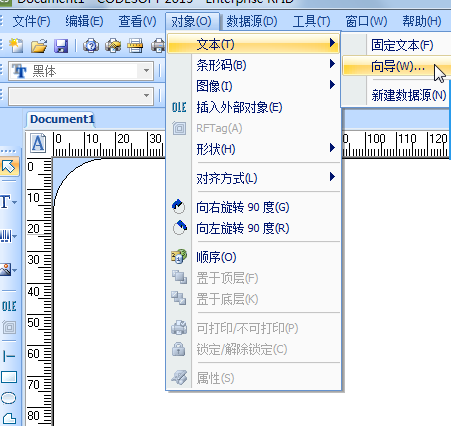Viewport: 451px width, 426px height.
Task: Click the 对象(O) menu title
Action: [x=192, y=22]
